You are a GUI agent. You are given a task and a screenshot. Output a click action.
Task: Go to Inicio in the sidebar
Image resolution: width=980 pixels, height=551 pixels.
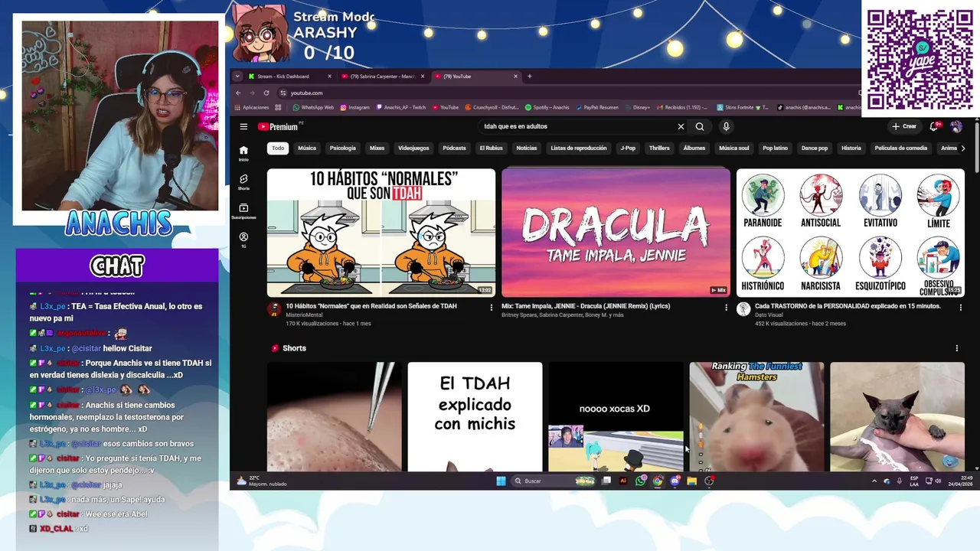(x=243, y=153)
